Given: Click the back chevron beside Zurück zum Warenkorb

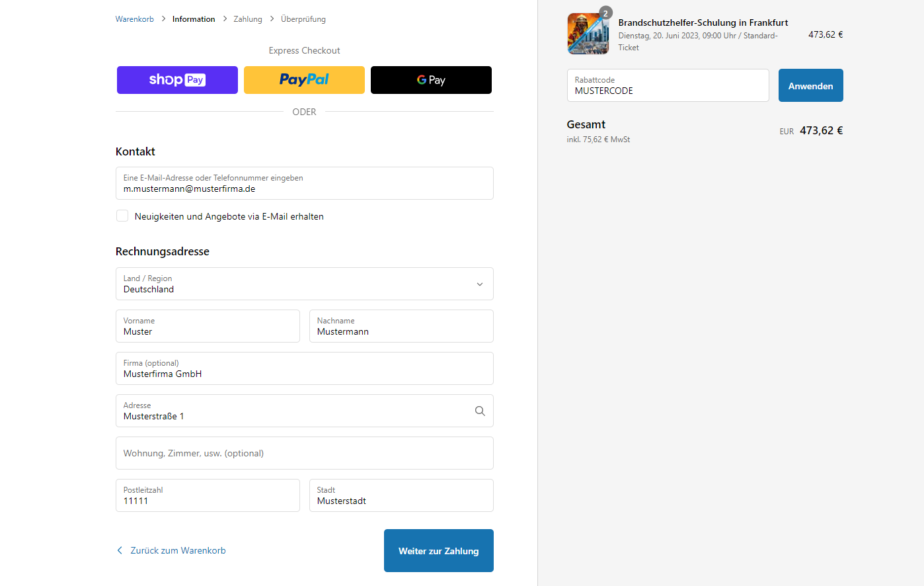Looking at the screenshot, I should point(120,550).
